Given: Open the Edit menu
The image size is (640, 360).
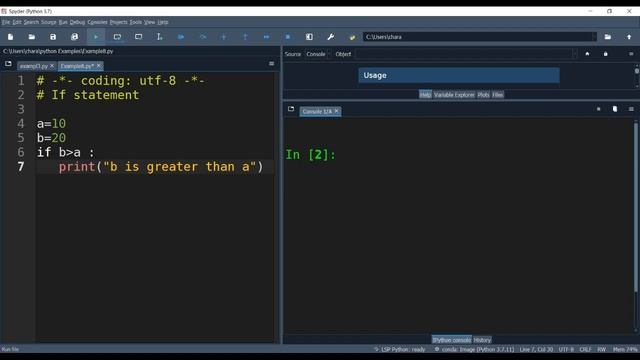Looking at the screenshot, I should pos(17,22).
